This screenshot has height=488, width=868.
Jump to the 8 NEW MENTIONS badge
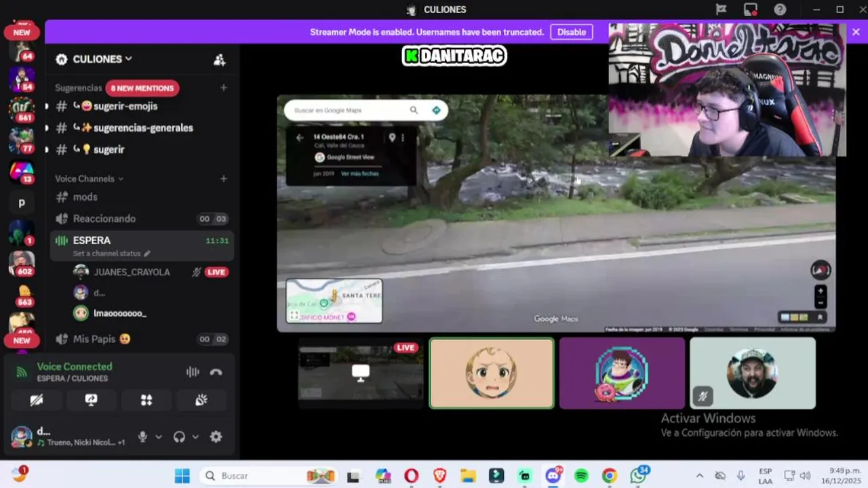[142, 88]
